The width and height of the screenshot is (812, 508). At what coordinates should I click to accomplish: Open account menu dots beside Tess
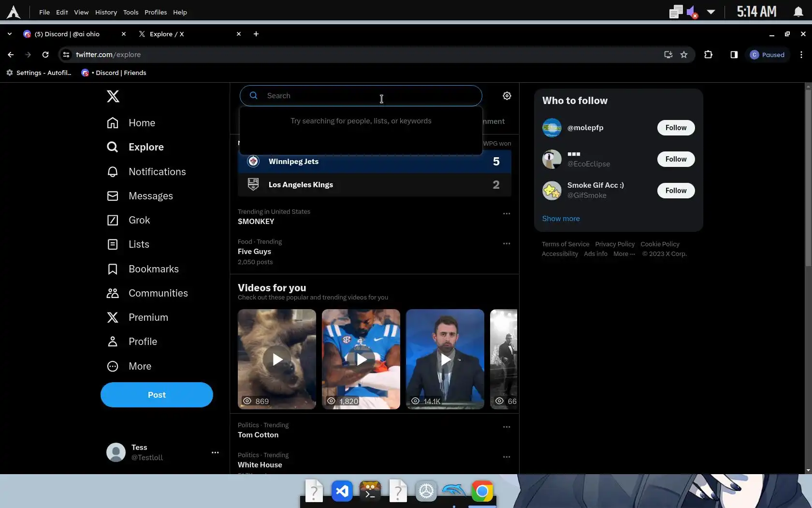coord(215,452)
